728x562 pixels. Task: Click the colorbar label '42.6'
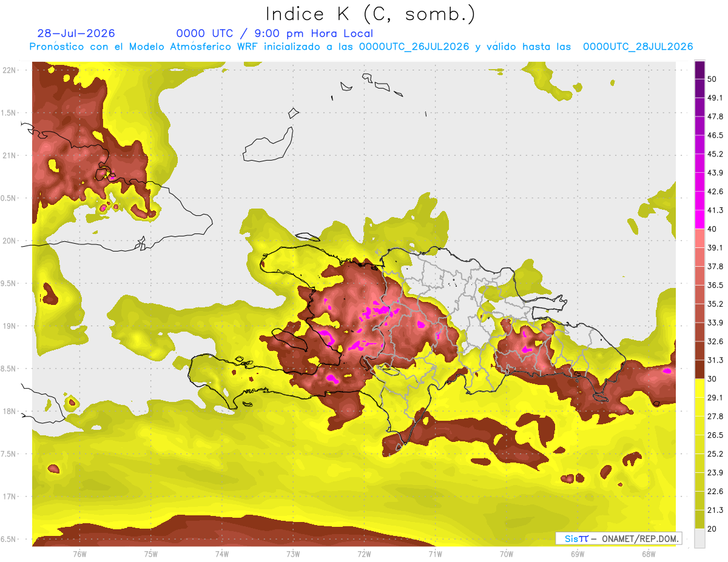pos(715,192)
